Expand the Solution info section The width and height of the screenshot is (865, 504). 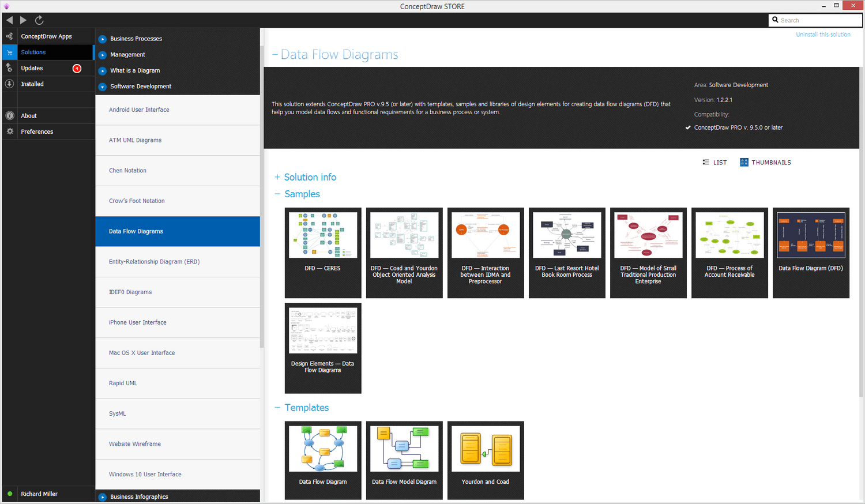pyautogui.click(x=277, y=177)
